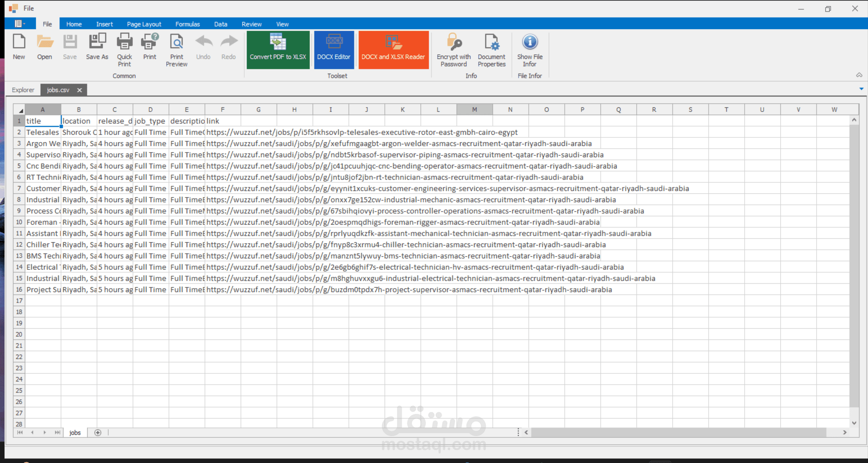
Task: Click the '1 hour ag' release date cell
Action: 115,132
